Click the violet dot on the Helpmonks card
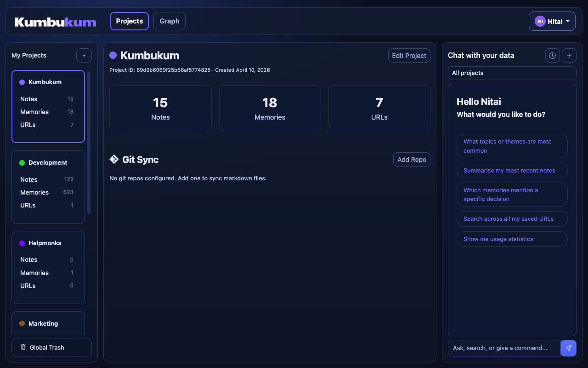Screen dimensions: 588x368 click(22, 243)
